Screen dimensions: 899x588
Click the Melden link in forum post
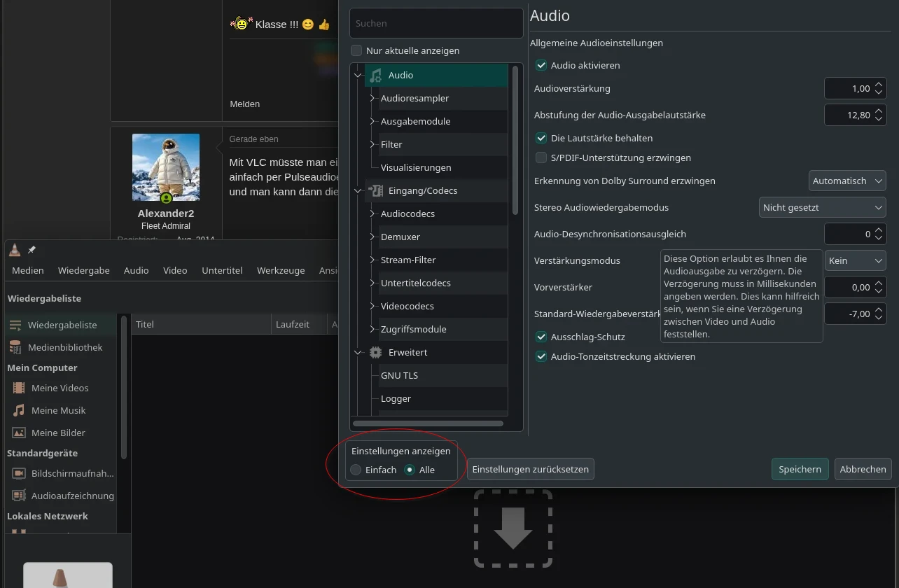245,104
